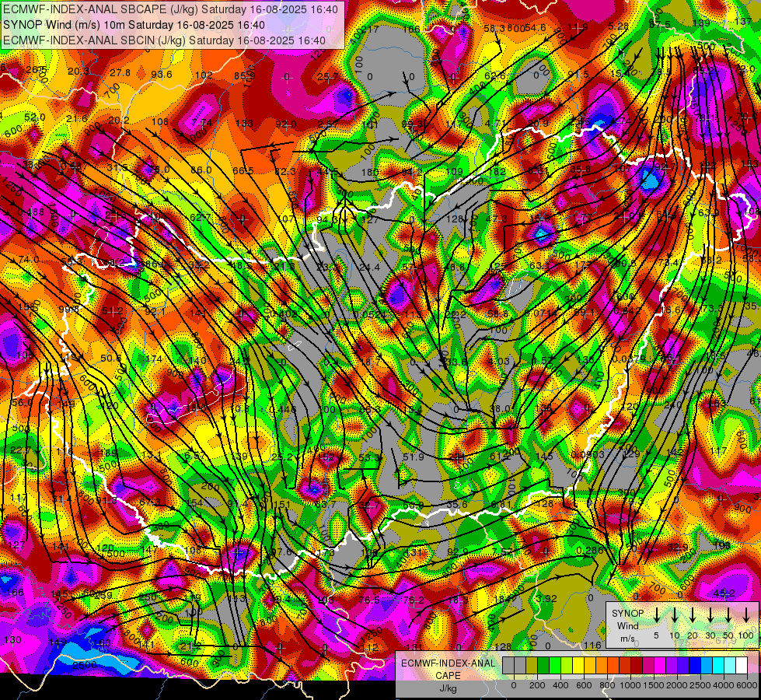Pick the yellow-green CAPE legend swatch
The height and width of the screenshot is (700, 761).
[567, 665]
